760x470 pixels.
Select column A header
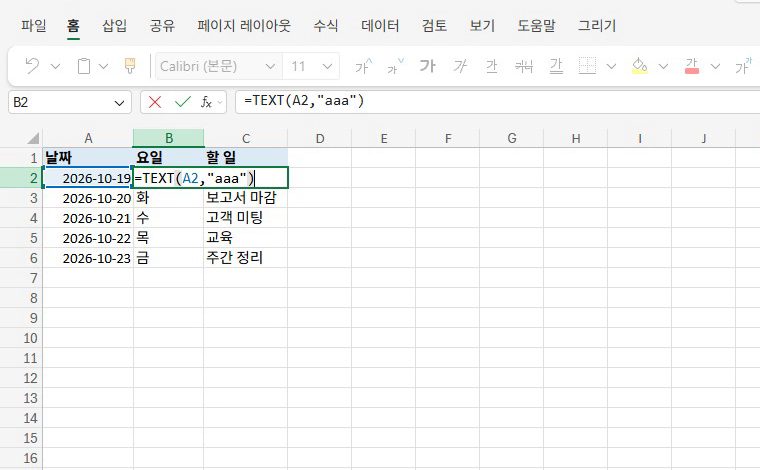coord(88,139)
